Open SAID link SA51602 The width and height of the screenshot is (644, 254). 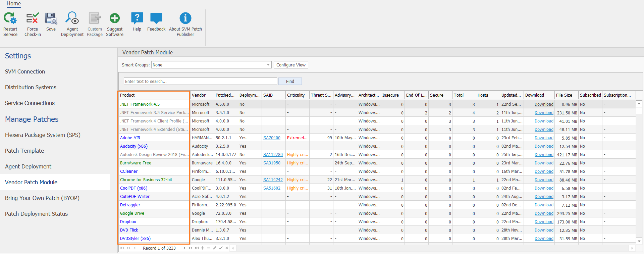point(272,188)
